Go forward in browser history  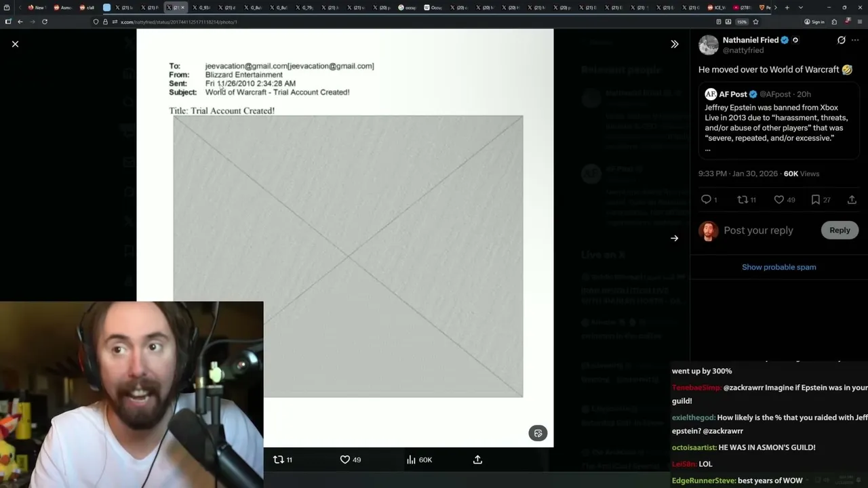click(33, 22)
